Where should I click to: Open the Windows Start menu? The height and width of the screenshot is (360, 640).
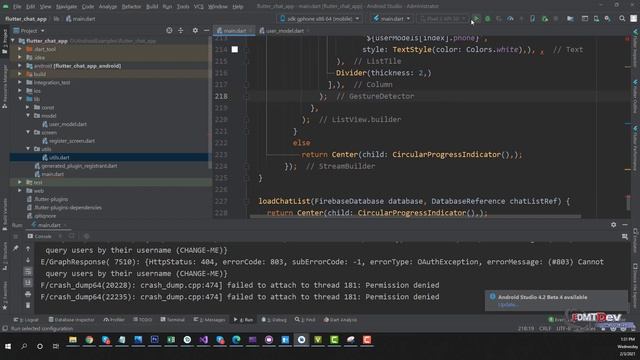click(8, 347)
